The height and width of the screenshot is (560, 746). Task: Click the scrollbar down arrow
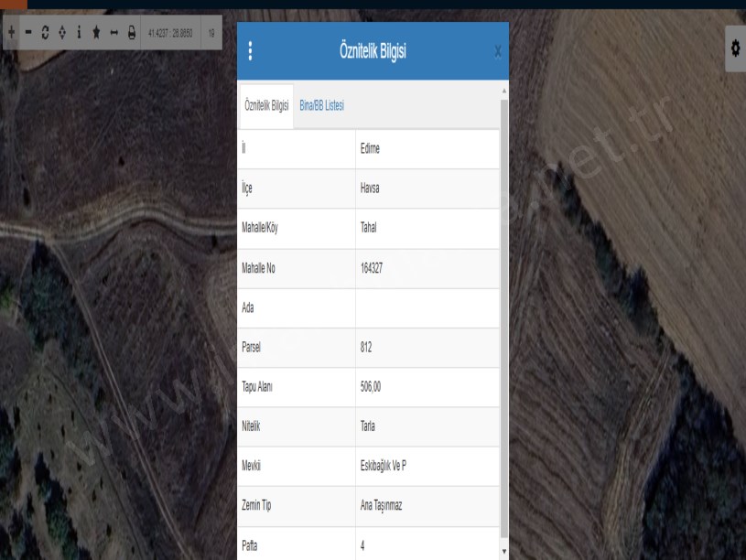pyautogui.click(x=503, y=552)
